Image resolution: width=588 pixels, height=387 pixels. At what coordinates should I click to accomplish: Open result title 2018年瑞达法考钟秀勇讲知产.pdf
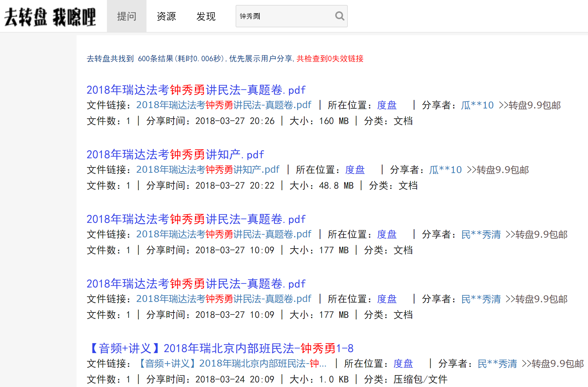pyautogui.click(x=175, y=154)
